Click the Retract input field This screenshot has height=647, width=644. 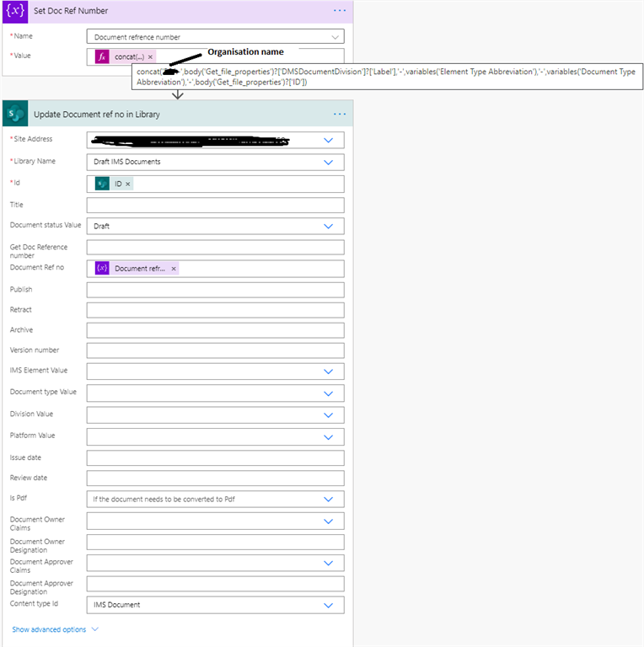click(216, 310)
